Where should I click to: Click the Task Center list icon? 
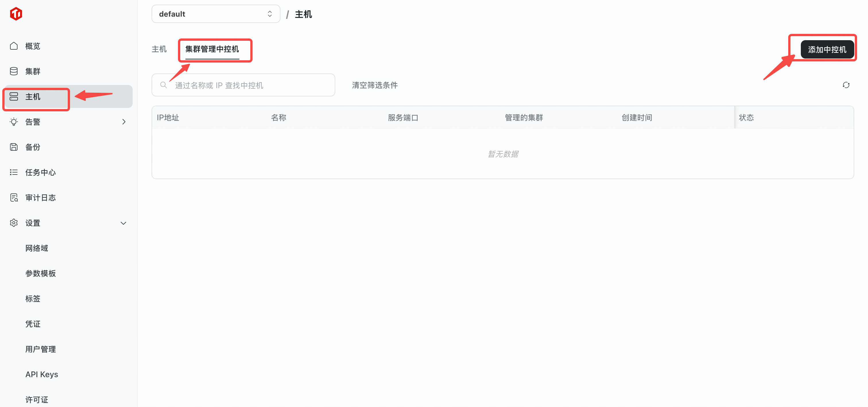pos(14,172)
